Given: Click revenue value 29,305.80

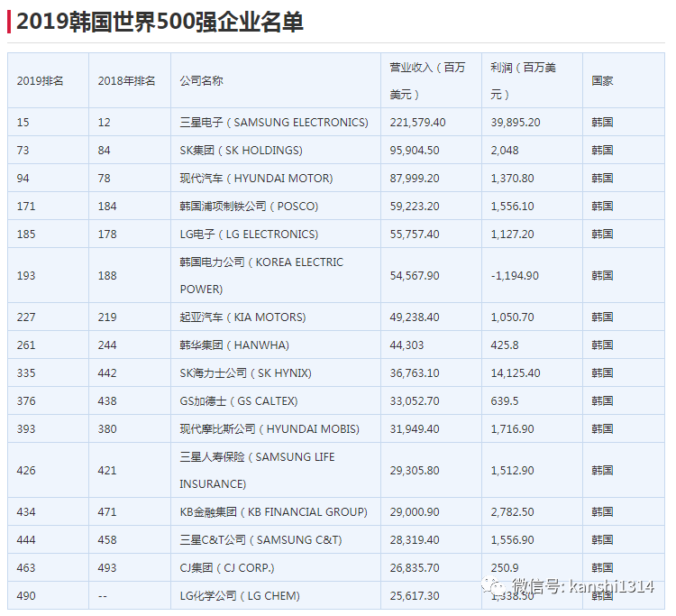Looking at the screenshot, I should (x=415, y=471).
